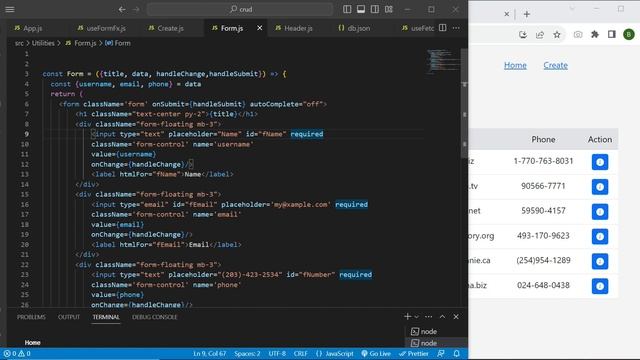Screen dimensions: 640x360
Task: Open the TERMINAL panel tab
Action: pyautogui.click(x=106, y=317)
